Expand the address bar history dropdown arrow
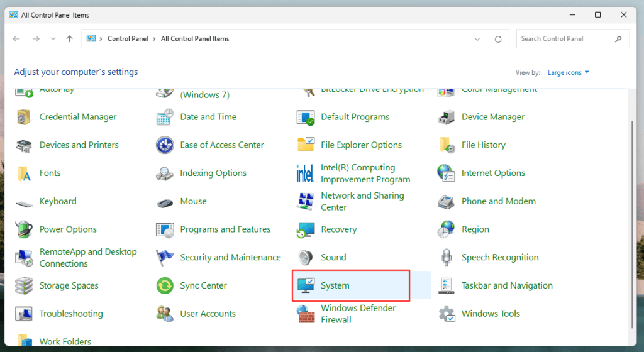The width and height of the screenshot is (644, 352). pos(477,40)
